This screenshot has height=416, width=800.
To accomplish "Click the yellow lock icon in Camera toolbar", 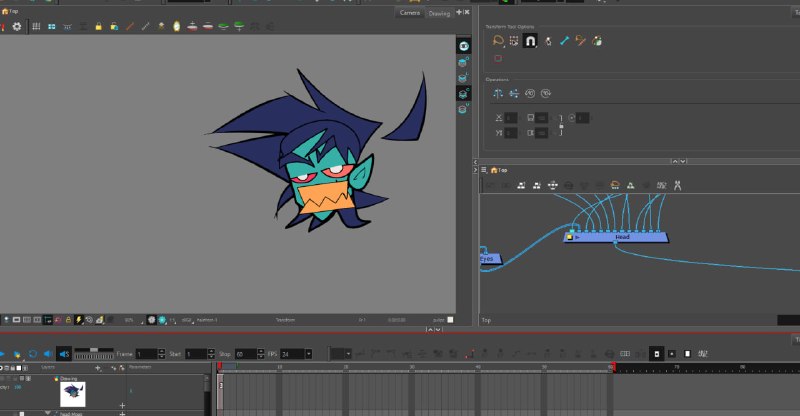I will tap(98, 26).
